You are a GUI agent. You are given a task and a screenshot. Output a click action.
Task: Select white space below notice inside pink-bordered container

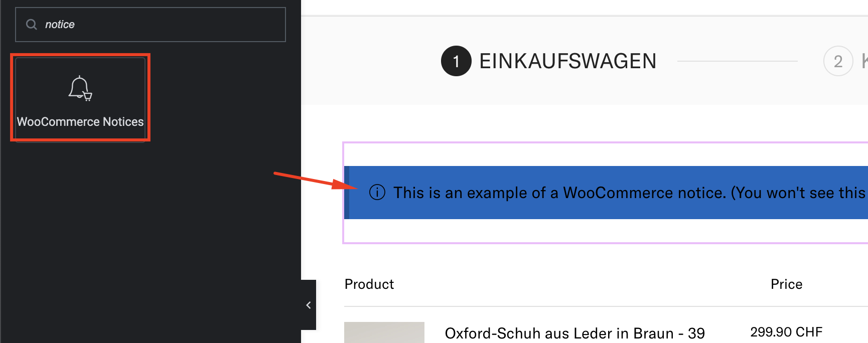[x=606, y=231]
